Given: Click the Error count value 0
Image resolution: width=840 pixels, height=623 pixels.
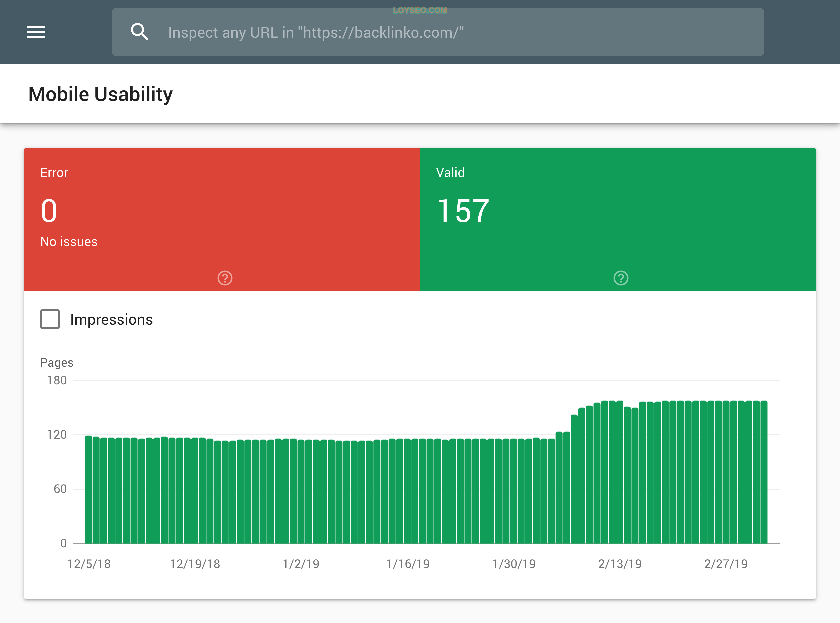Looking at the screenshot, I should coord(49,211).
